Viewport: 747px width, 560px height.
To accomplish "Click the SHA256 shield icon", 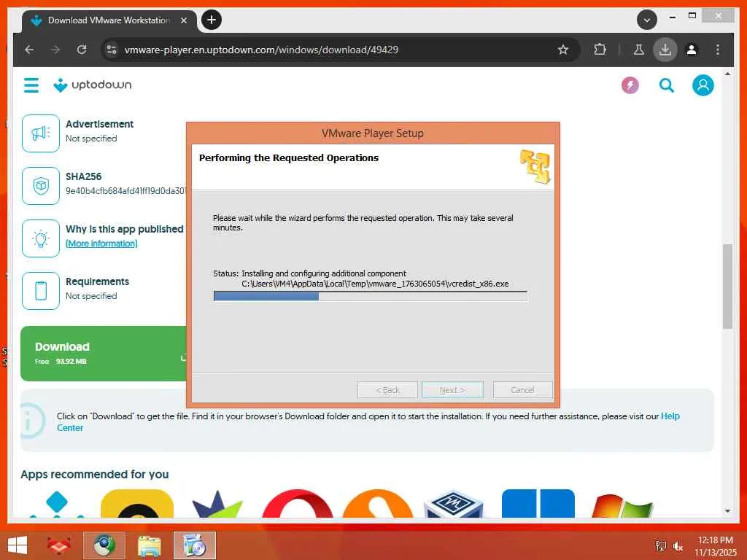I will (x=41, y=186).
